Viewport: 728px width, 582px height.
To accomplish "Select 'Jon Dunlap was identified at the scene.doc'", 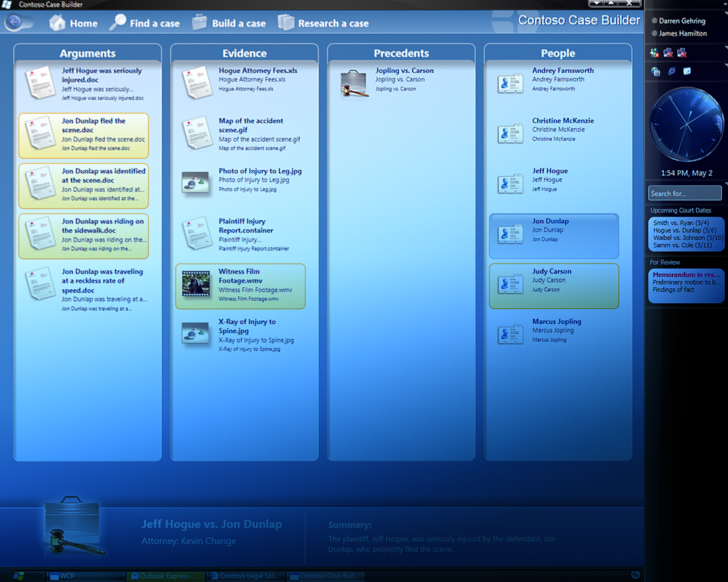I will (84, 185).
